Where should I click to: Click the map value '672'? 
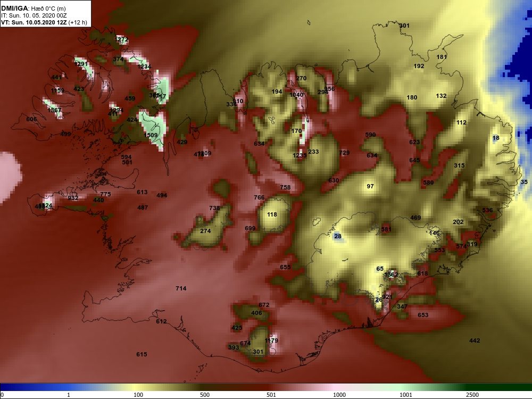coord(264,305)
